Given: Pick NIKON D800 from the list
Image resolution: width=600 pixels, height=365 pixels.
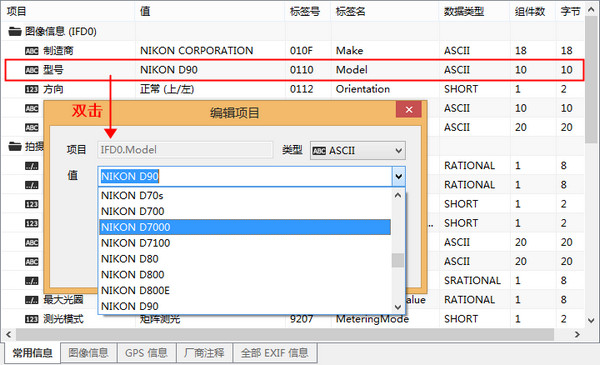Looking at the screenshot, I should coord(245,275).
